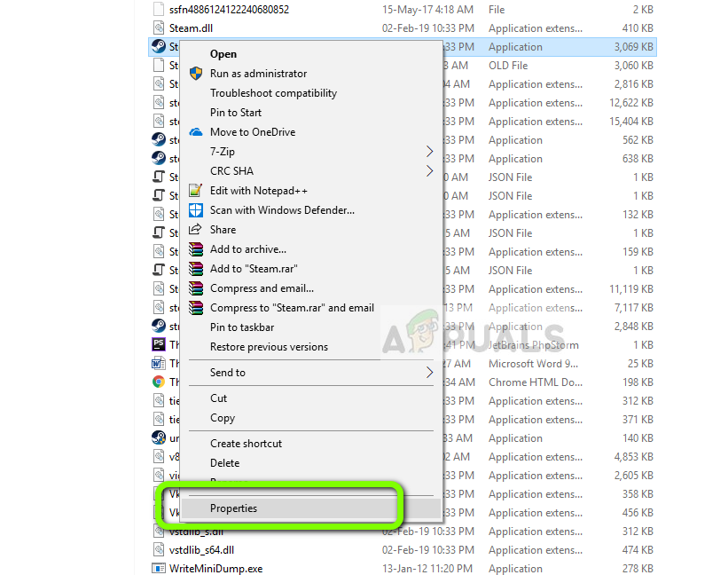Expand the CRC SHA submenu arrow

pyautogui.click(x=429, y=171)
